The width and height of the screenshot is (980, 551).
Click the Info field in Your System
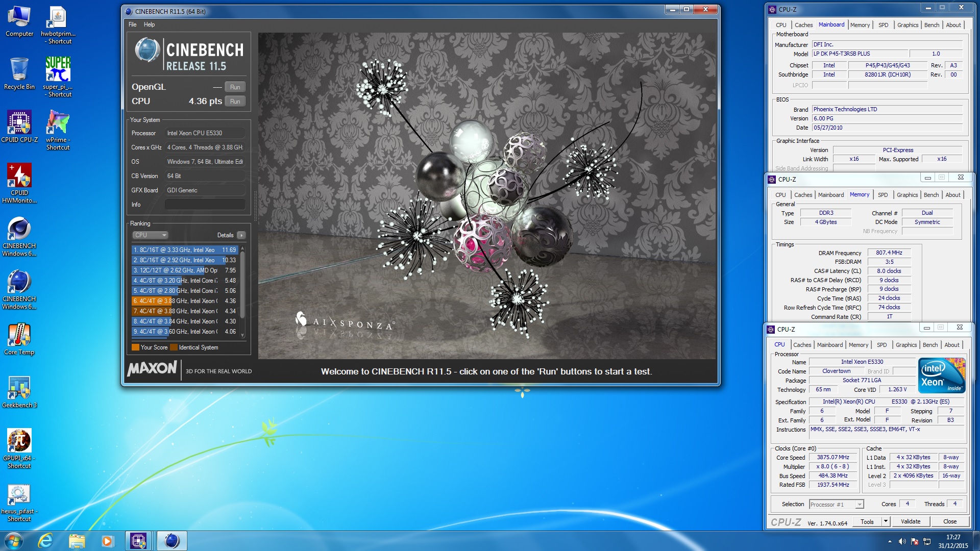[205, 205]
